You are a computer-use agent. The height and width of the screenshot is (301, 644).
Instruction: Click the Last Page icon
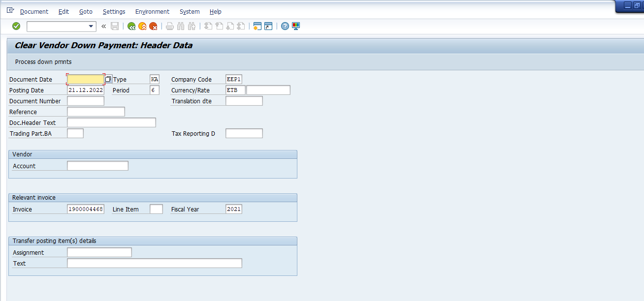(241, 27)
